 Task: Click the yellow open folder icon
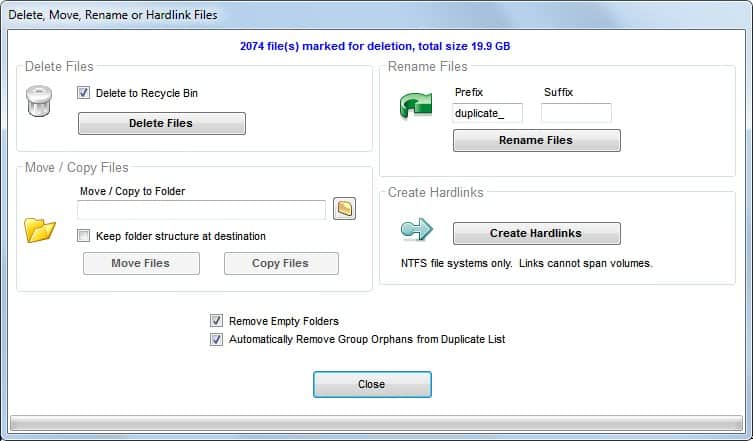pyautogui.click(x=40, y=230)
